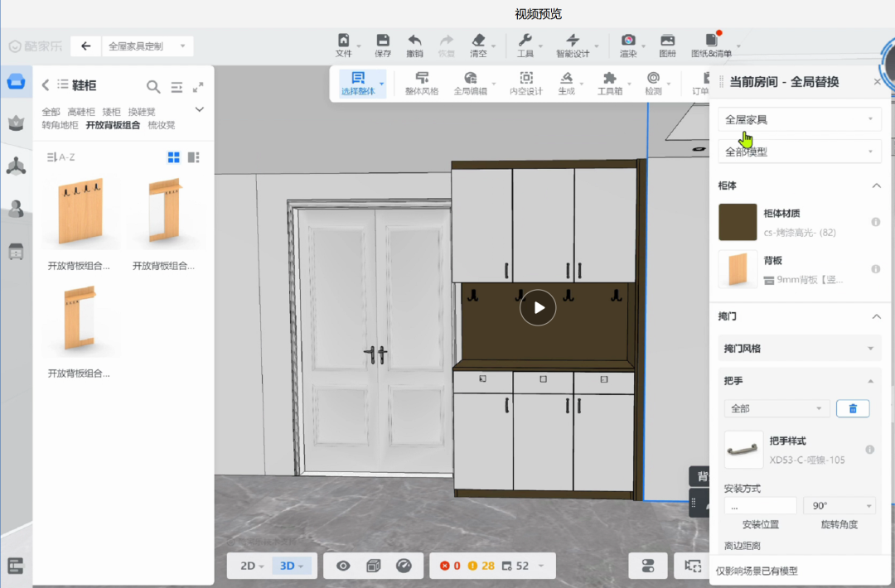Click the back arrow button beside 全屋家具定制
Viewport: 895px width, 588px height.
point(86,46)
